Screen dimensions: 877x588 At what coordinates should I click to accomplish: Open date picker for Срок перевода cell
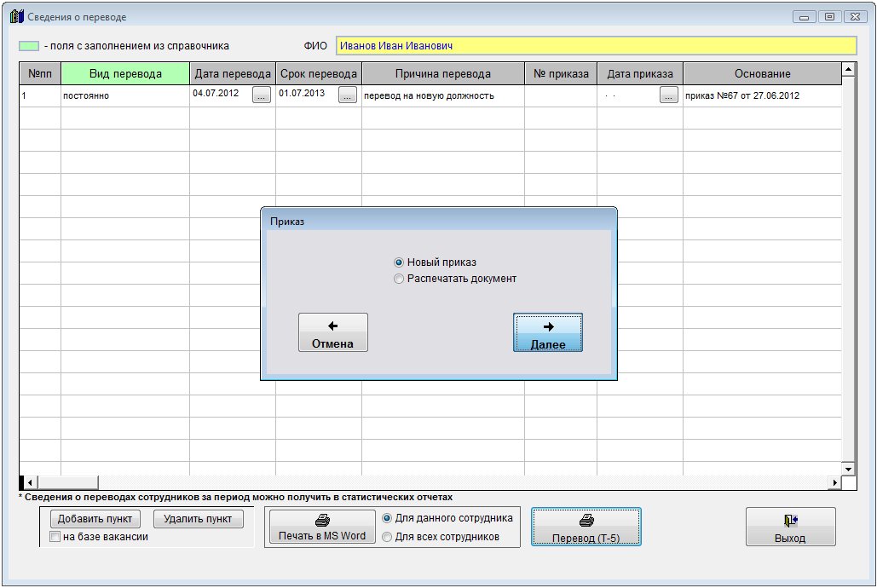click(x=348, y=95)
